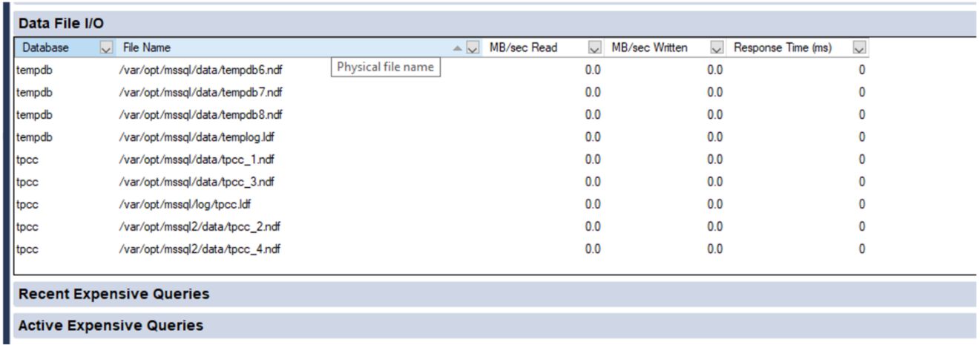The height and width of the screenshot is (345, 980).
Task: Select the tpcc_1.ndf file row
Action: click(x=197, y=160)
